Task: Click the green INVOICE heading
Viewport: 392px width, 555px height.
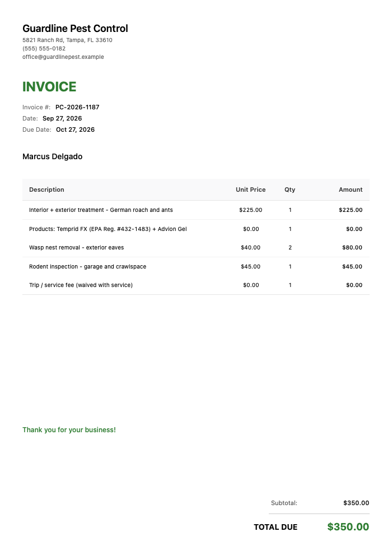Action: tap(49, 87)
